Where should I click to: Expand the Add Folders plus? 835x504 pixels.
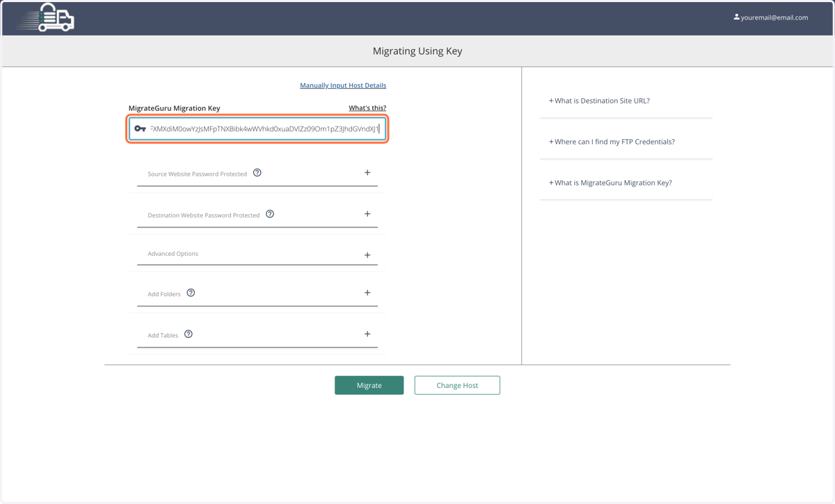tap(367, 293)
